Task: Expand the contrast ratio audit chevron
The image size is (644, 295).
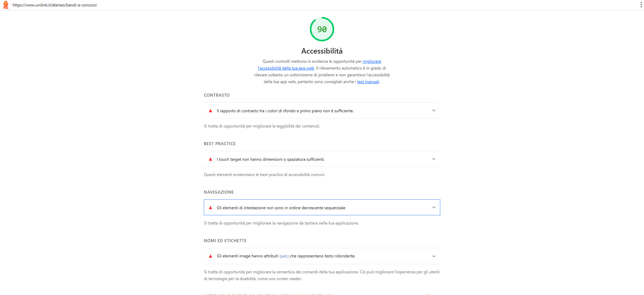Action: click(434, 111)
